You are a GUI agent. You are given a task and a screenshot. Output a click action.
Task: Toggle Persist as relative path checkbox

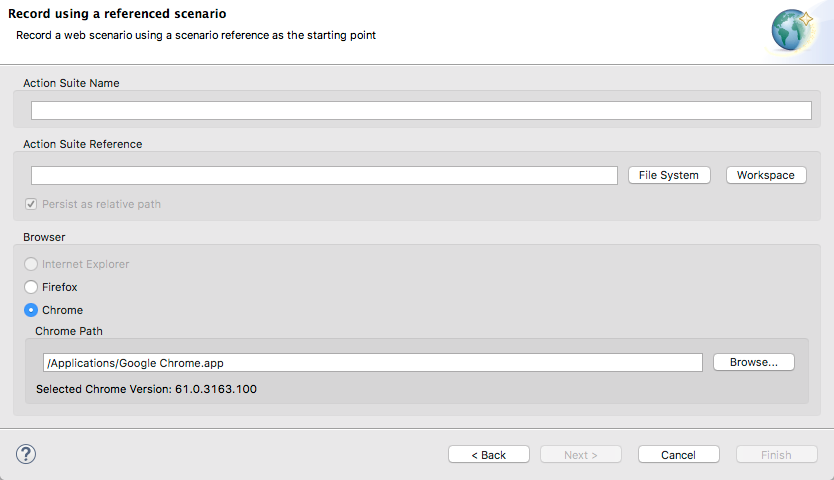[x=31, y=204]
